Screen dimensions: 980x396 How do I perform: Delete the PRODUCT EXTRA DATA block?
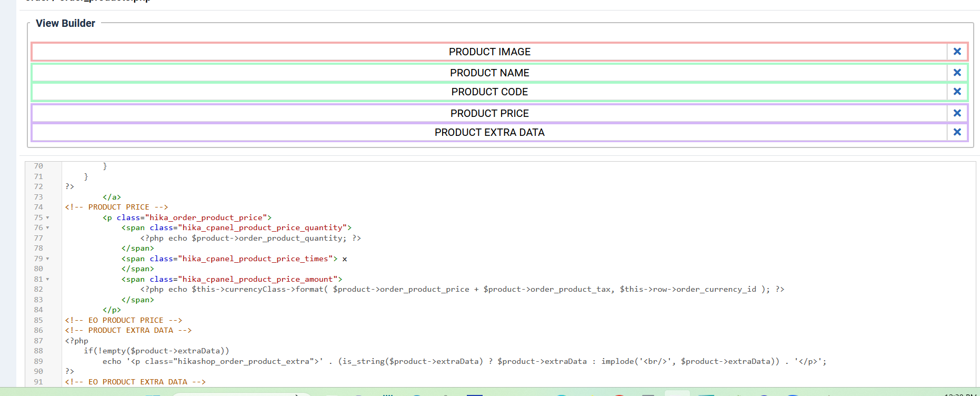[957, 132]
